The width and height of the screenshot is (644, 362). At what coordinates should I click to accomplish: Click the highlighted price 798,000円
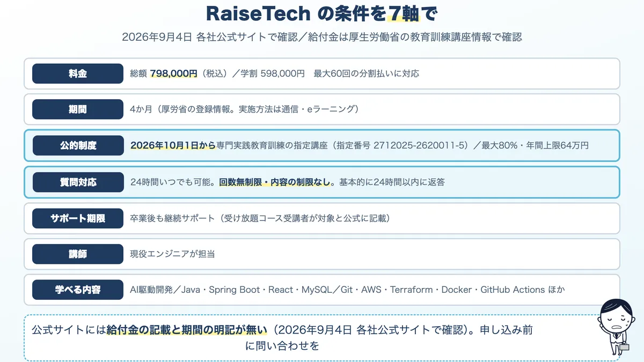coord(174,73)
